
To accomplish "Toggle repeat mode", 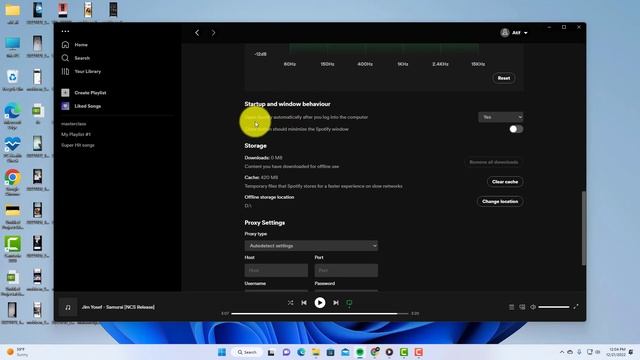I will (349, 303).
